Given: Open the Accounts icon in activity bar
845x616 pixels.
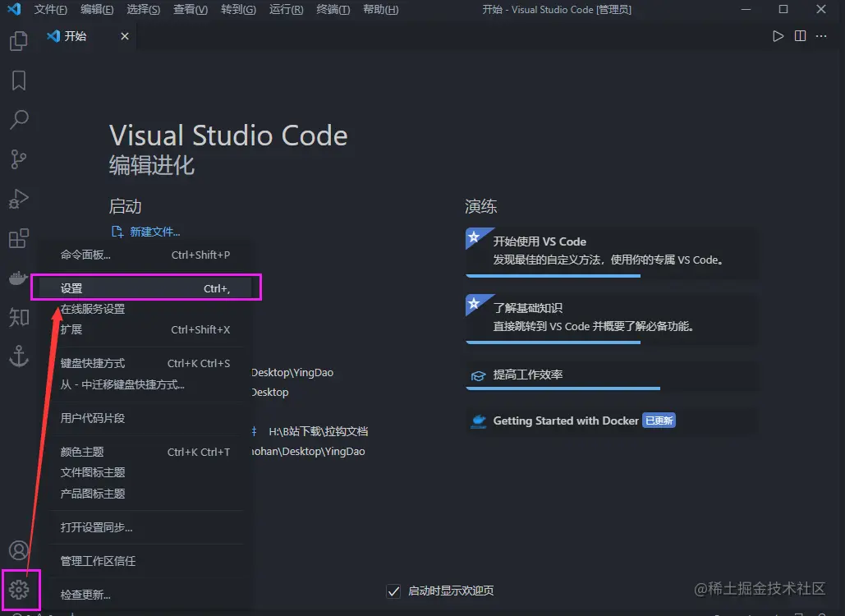Looking at the screenshot, I should [19, 550].
